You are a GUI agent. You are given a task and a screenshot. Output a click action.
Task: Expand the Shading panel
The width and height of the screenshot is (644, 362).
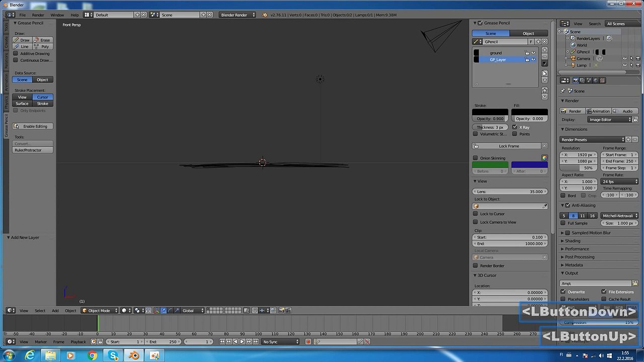[x=573, y=241]
